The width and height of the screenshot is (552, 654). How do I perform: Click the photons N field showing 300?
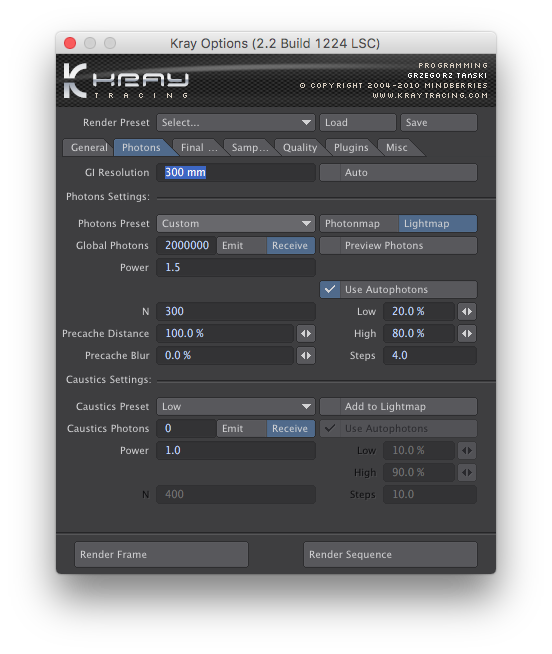click(x=236, y=312)
